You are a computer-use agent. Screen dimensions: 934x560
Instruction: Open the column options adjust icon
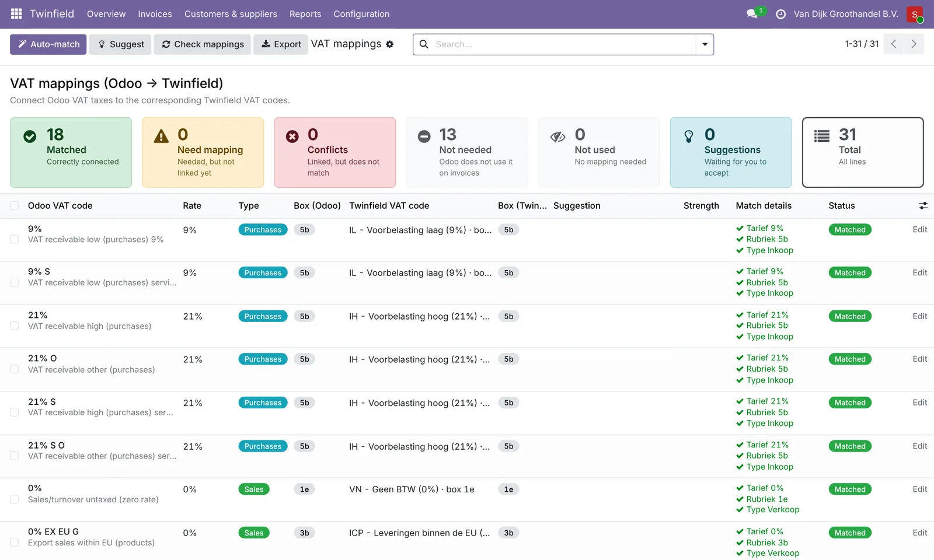(923, 206)
